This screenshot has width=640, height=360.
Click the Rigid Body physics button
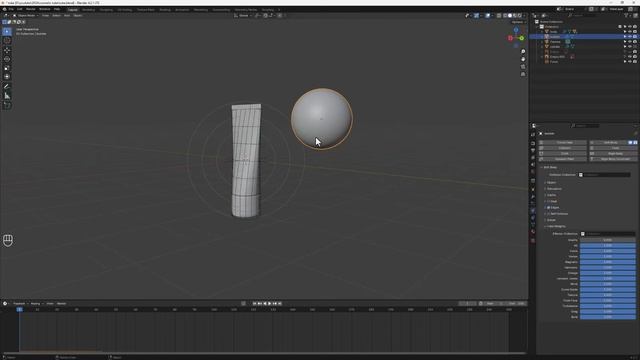tap(613, 153)
